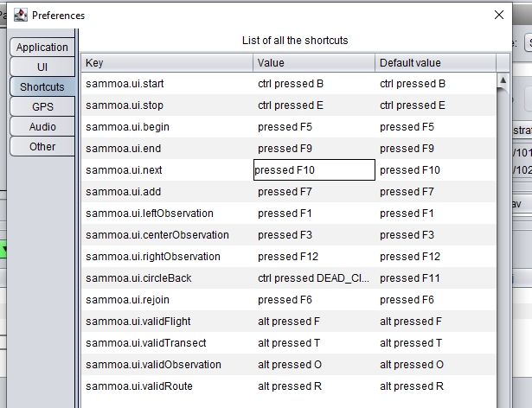
Task: Click the sammoa.ui.rightObservation value cell
Action: (314, 257)
